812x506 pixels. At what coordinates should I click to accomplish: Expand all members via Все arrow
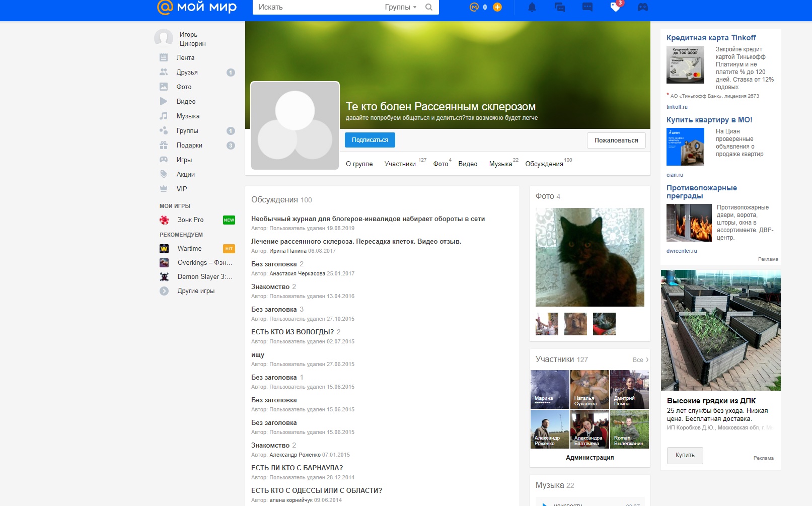point(640,359)
